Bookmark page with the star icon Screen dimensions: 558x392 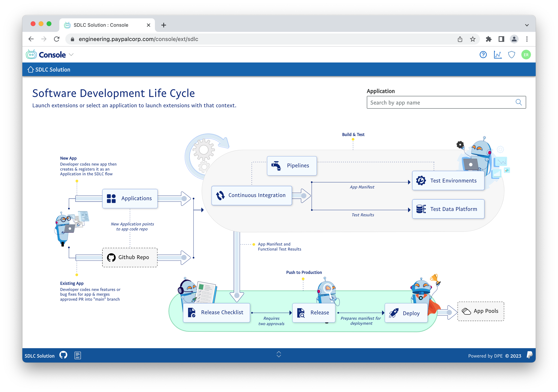click(x=473, y=39)
